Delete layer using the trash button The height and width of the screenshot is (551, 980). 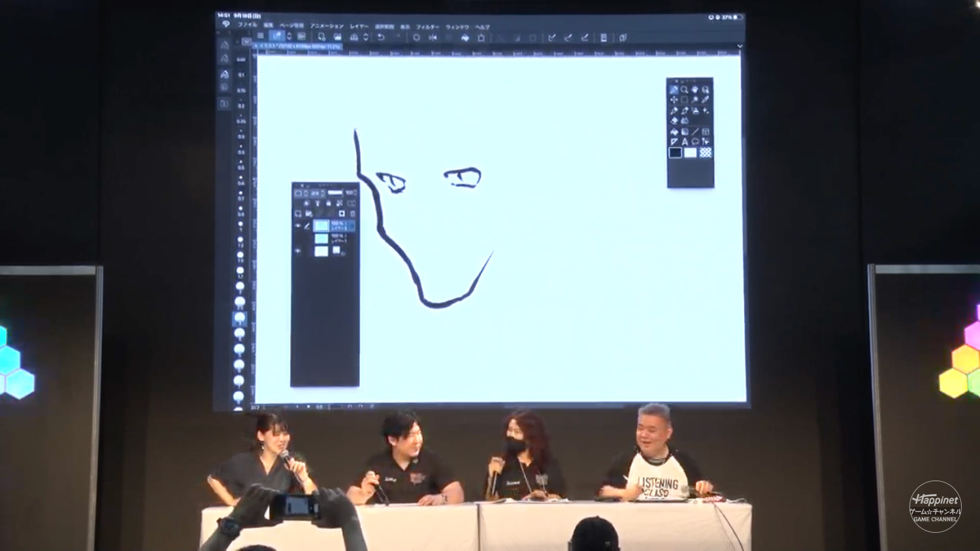353,213
